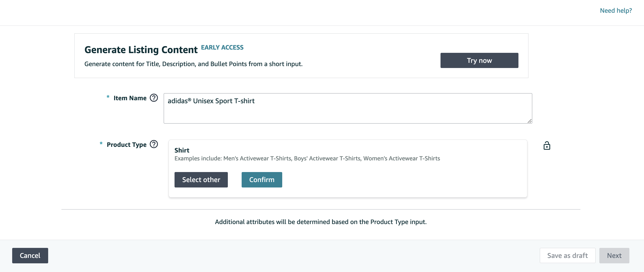Click Try now to generate listing content

coord(479,60)
